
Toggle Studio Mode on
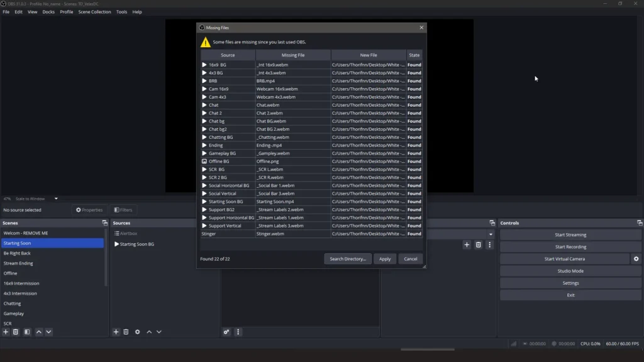pyautogui.click(x=570, y=271)
